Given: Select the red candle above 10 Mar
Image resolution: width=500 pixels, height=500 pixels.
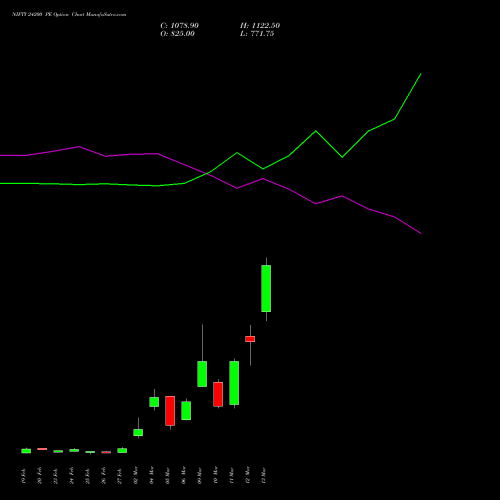Looking at the screenshot, I should coord(218,394).
